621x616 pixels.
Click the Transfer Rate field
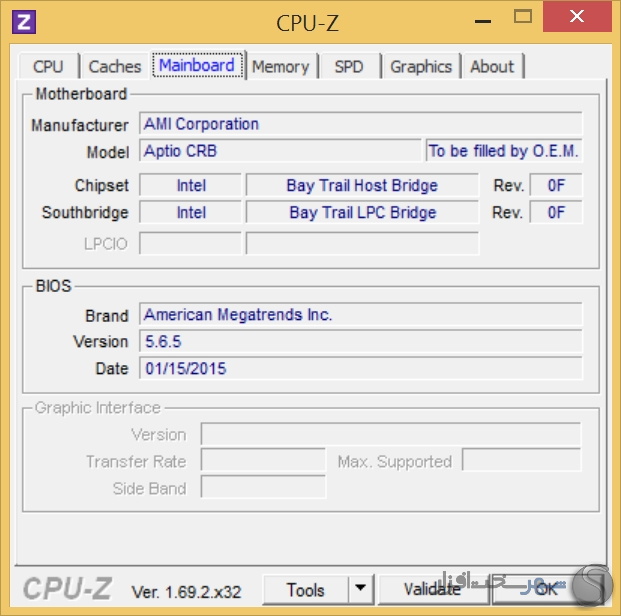coord(263,460)
